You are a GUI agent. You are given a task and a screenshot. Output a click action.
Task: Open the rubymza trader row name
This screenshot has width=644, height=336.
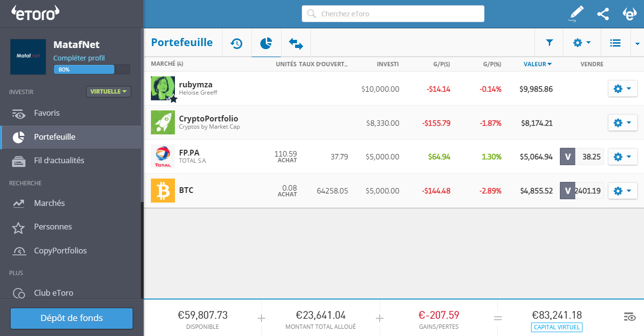(x=196, y=84)
